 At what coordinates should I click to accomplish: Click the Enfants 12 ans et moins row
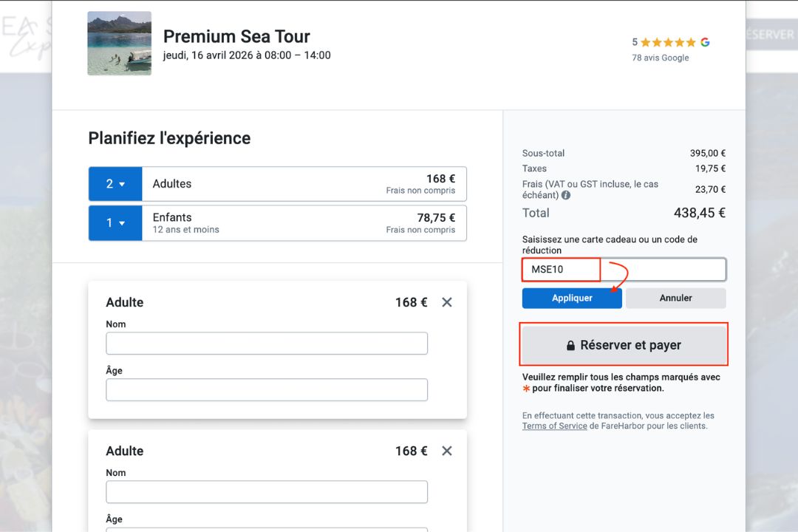303,222
